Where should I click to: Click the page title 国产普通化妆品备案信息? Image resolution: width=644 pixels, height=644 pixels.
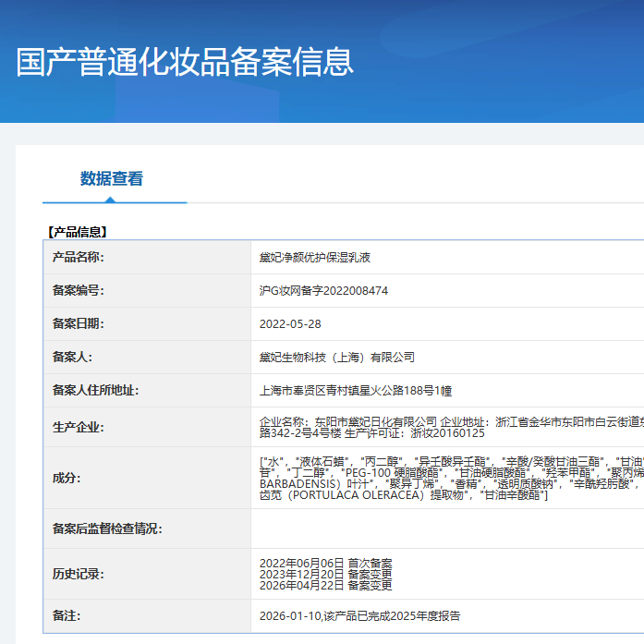tap(185, 62)
